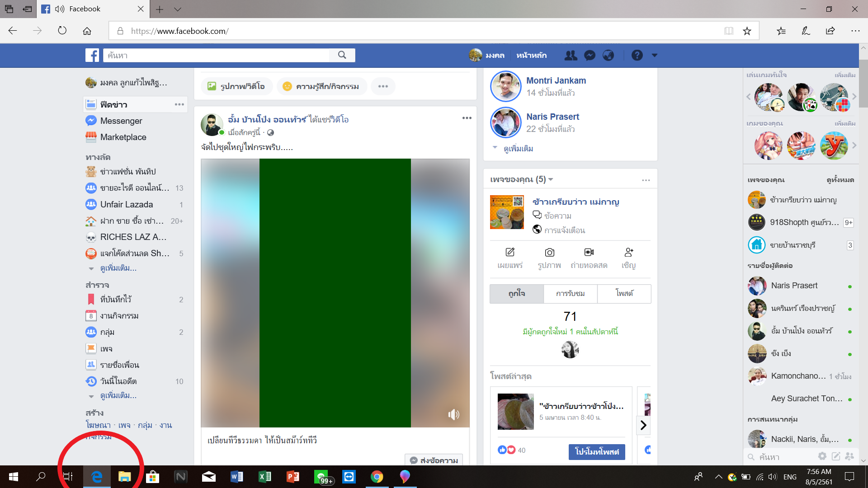
Task: Open Montri Jankam's story link
Action: (x=556, y=80)
